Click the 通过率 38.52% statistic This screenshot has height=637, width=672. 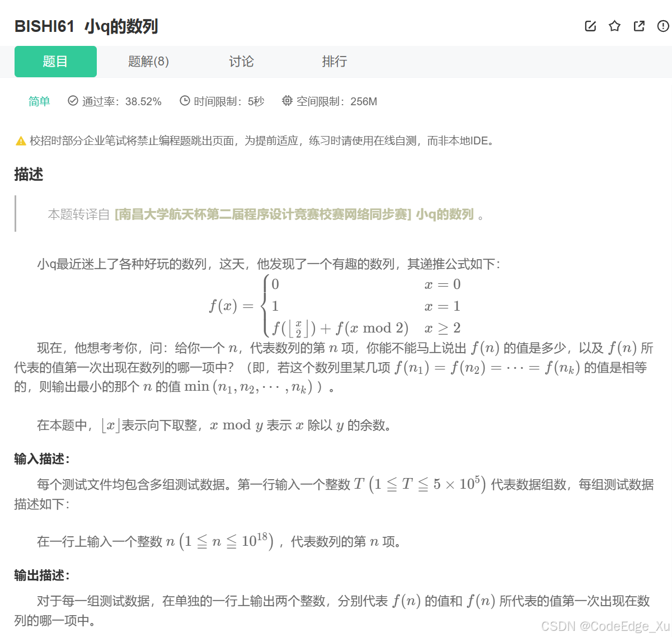pyautogui.click(x=123, y=101)
